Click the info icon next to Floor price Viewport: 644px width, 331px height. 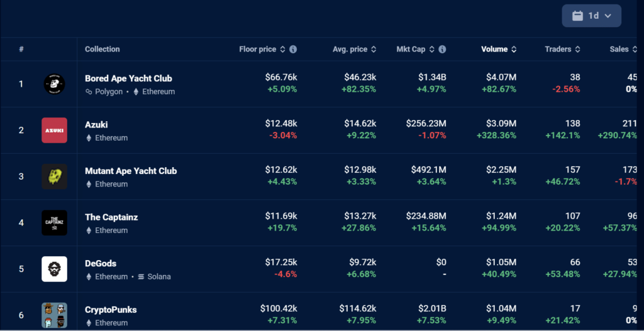293,49
